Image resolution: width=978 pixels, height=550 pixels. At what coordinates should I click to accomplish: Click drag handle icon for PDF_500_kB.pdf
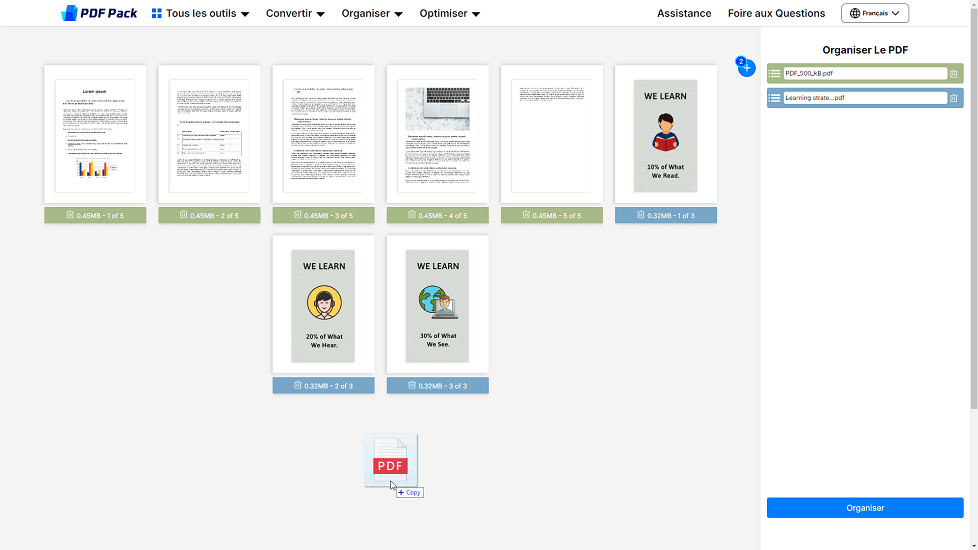[775, 73]
